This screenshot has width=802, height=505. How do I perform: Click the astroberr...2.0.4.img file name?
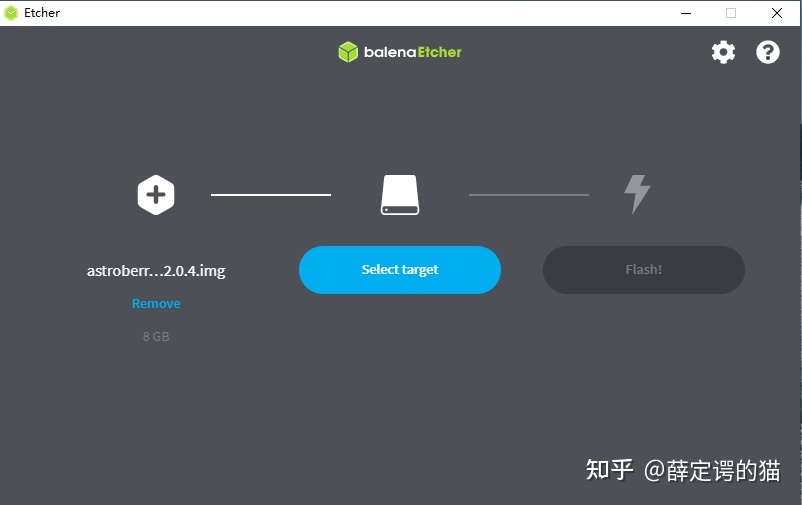pyautogui.click(x=156, y=271)
